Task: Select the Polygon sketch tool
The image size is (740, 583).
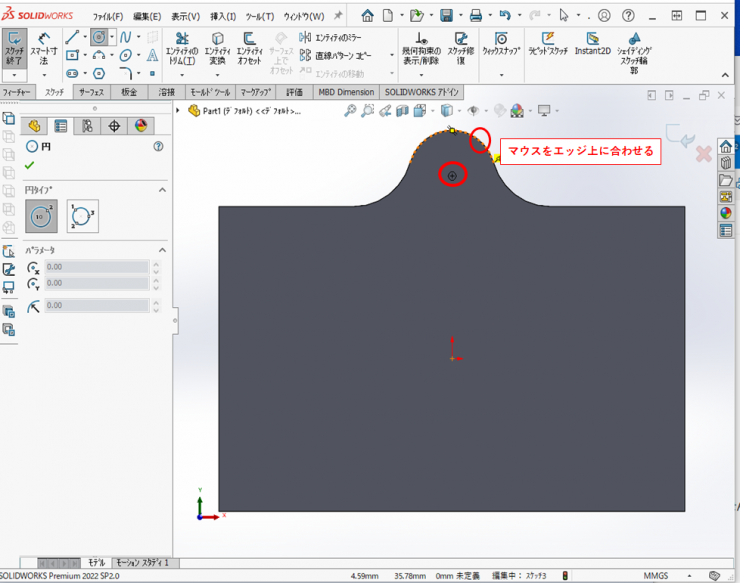Action: coord(99,73)
